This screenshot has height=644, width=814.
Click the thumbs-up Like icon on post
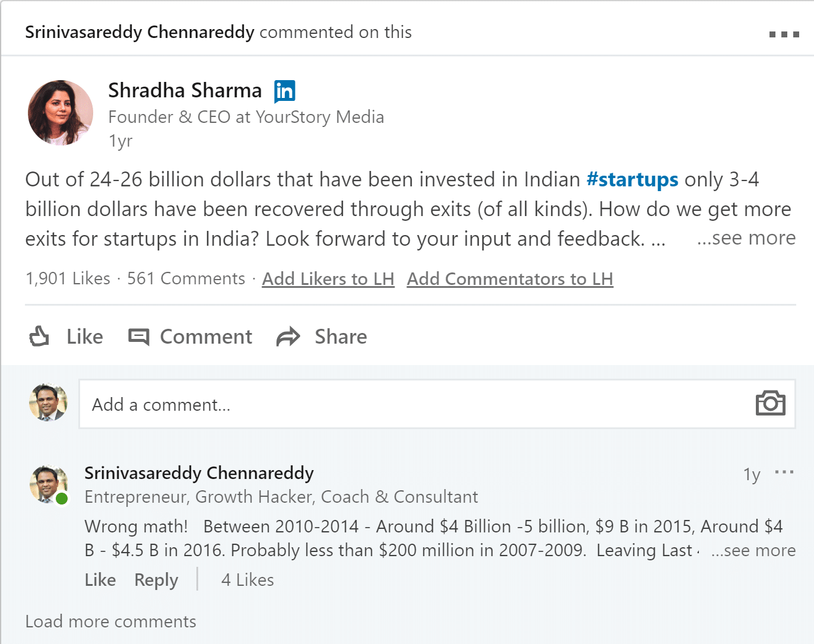pos(40,337)
